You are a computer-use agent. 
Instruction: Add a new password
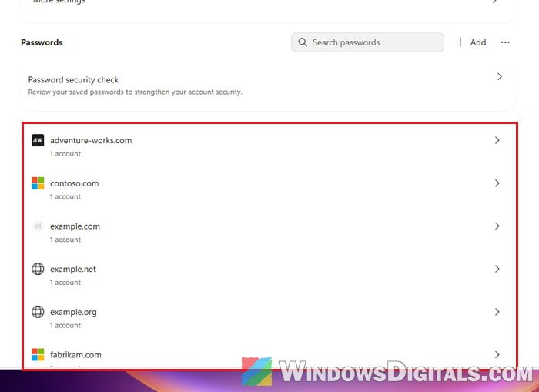470,42
